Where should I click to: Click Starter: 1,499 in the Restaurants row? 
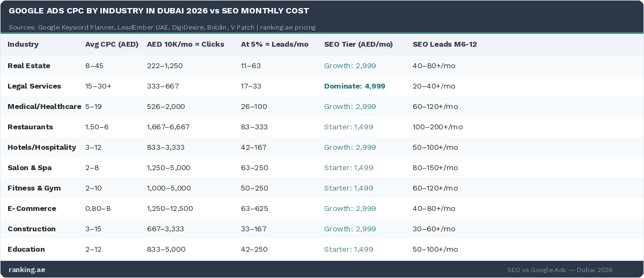(x=348, y=127)
